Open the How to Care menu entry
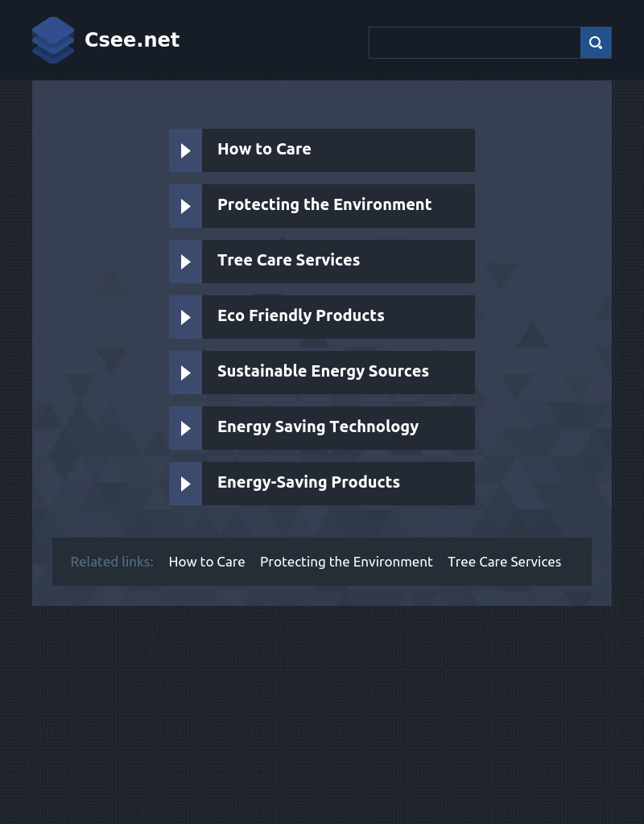This screenshot has height=824, width=644. point(264,150)
